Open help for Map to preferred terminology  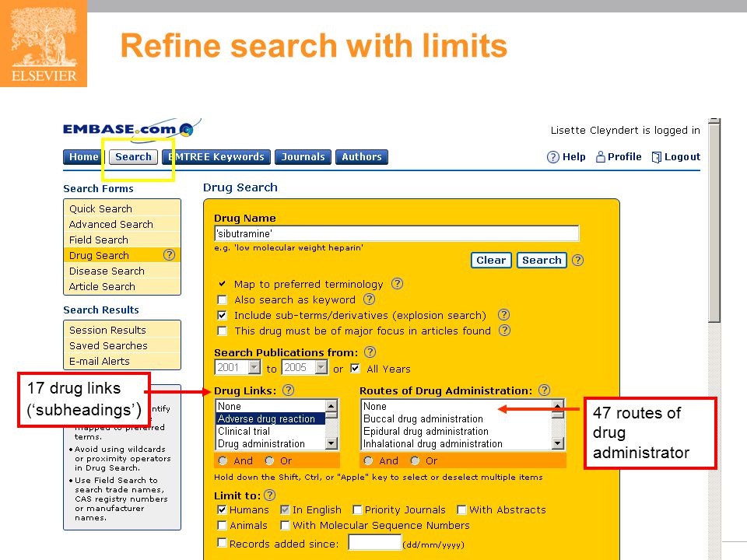[397, 284]
